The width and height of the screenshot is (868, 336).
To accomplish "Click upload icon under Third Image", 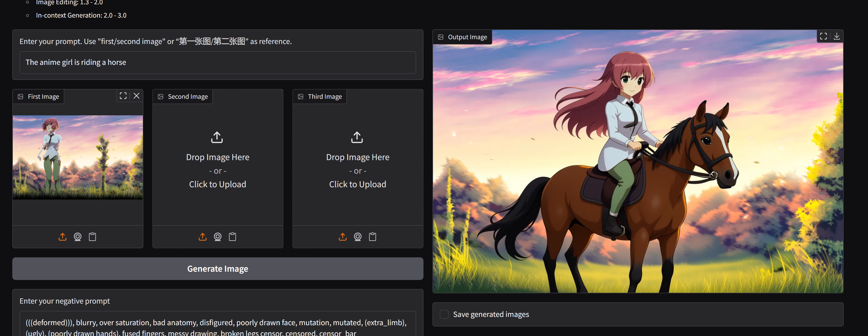I will 343,237.
